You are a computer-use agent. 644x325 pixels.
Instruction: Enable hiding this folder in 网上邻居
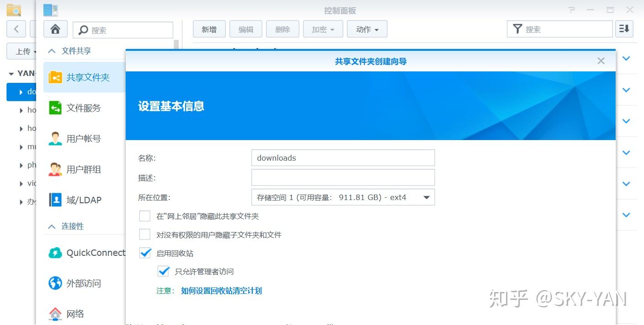[145, 216]
